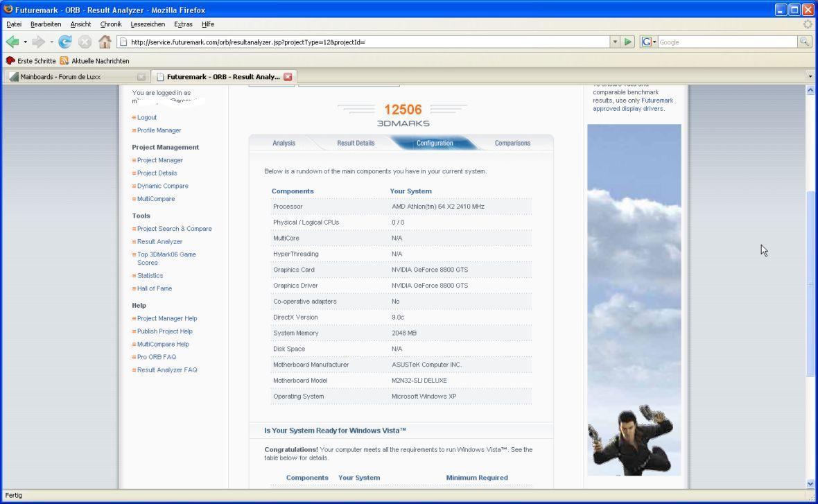
Task: Open Publish Project Help link
Action: [165, 331]
